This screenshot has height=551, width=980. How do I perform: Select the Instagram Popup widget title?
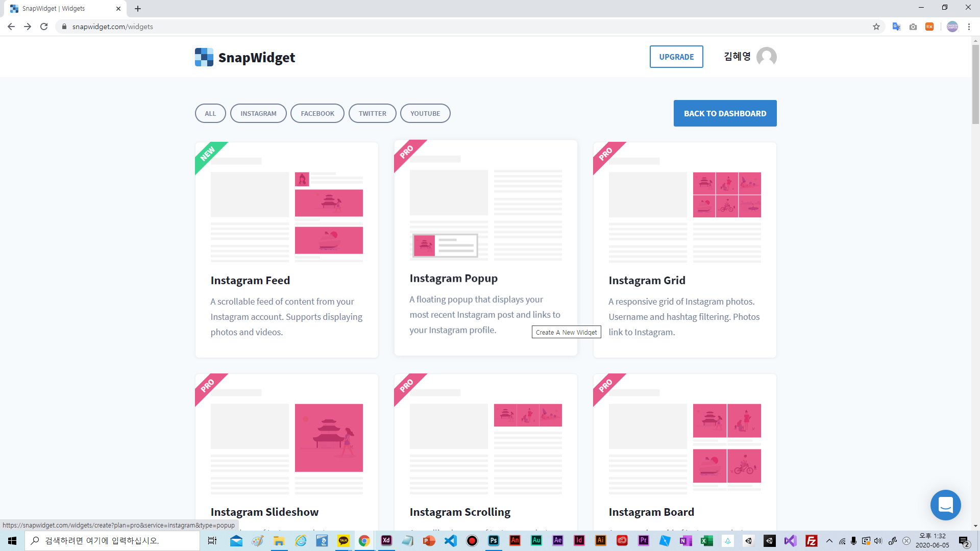click(x=453, y=278)
